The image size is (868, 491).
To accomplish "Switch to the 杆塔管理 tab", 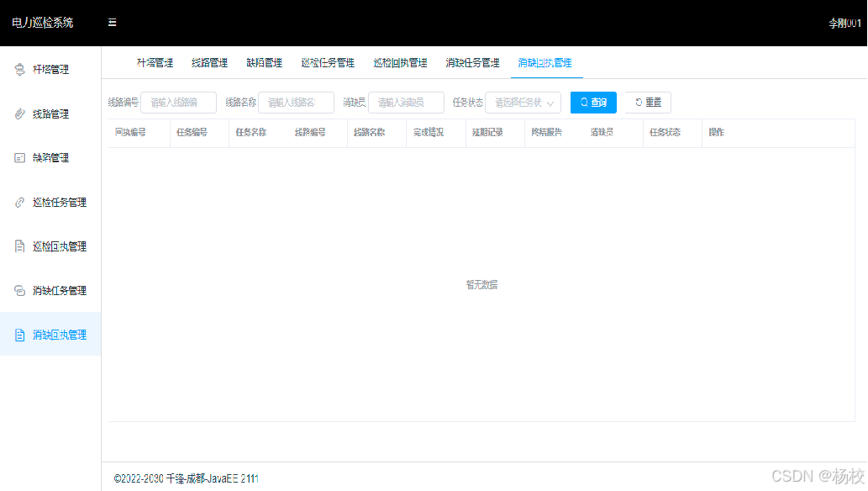I will 154,62.
